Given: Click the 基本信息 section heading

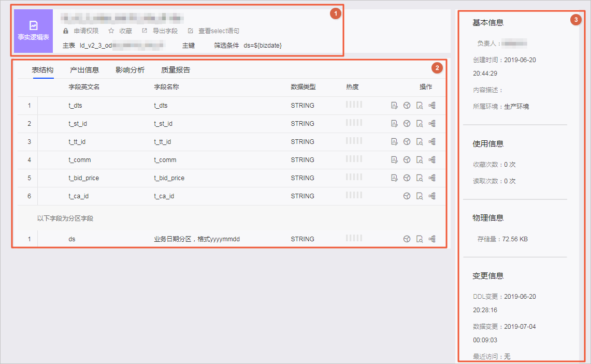Looking at the screenshot, I should [488, 23].
